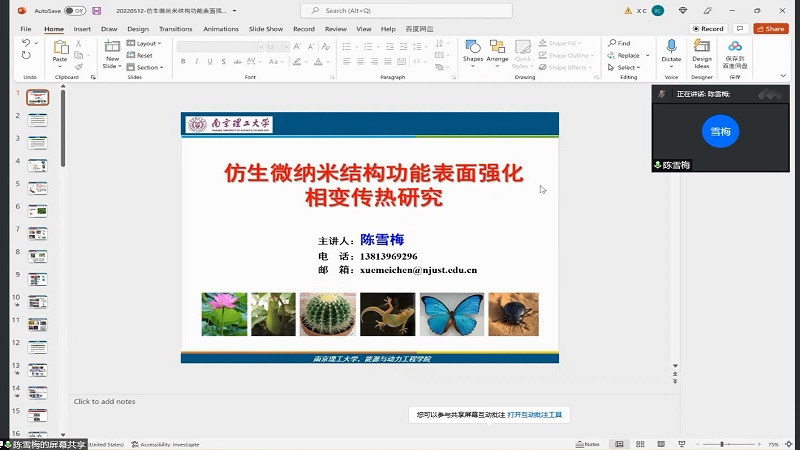This screenshot has height=450, width=800.
Task: Switch to the Review tab
Action: point(336,29)
